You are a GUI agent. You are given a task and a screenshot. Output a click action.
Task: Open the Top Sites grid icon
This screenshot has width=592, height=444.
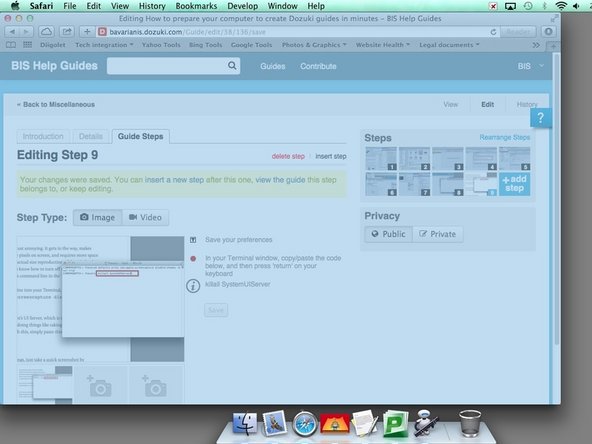point(28,45)
